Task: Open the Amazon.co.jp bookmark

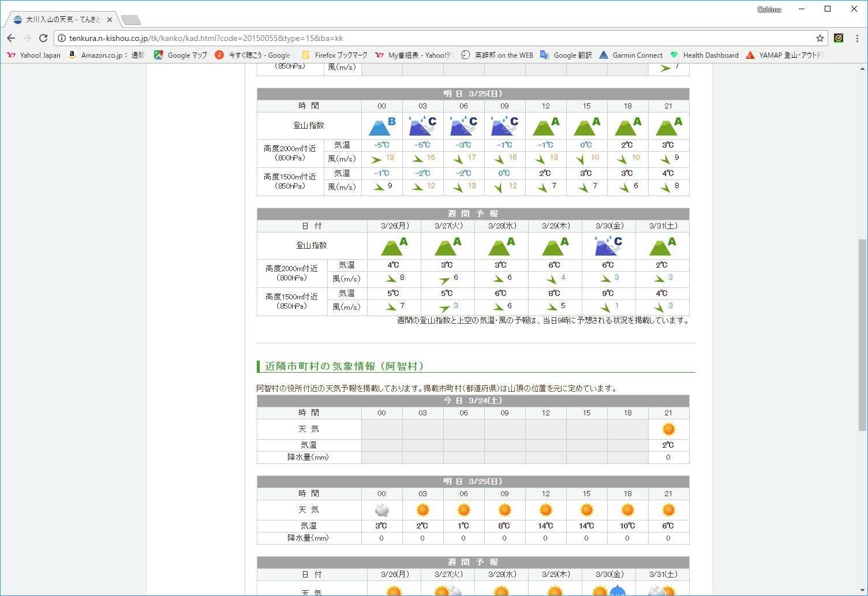Action: tap(106, 55)
